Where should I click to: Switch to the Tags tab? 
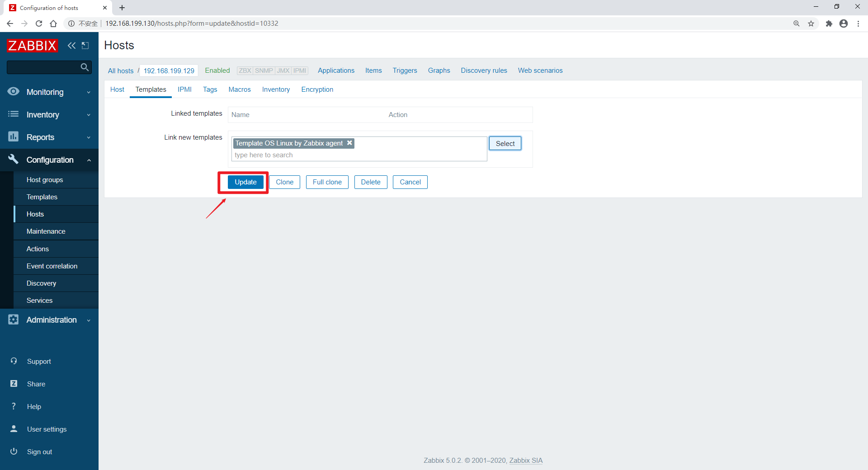[x=210, y=89]
